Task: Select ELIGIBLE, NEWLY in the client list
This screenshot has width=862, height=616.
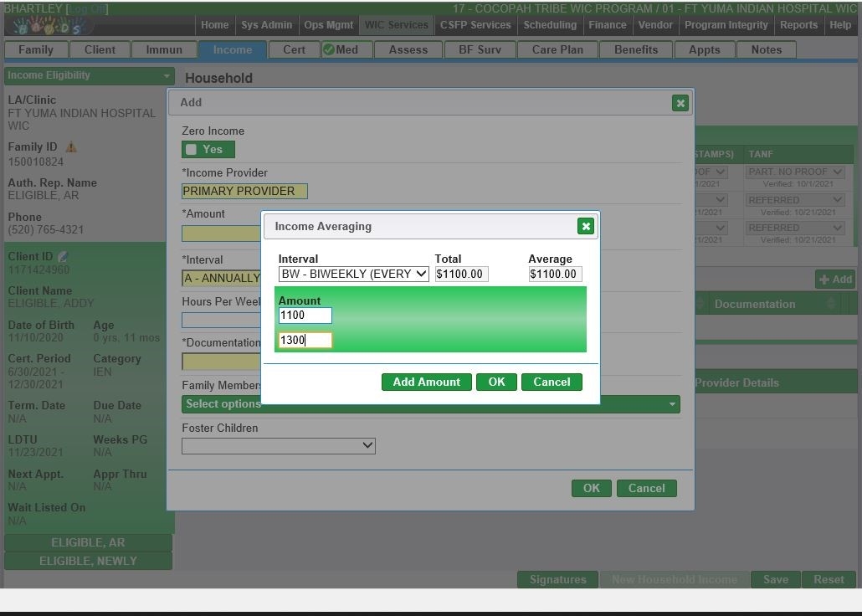Action: pos(88,561)
